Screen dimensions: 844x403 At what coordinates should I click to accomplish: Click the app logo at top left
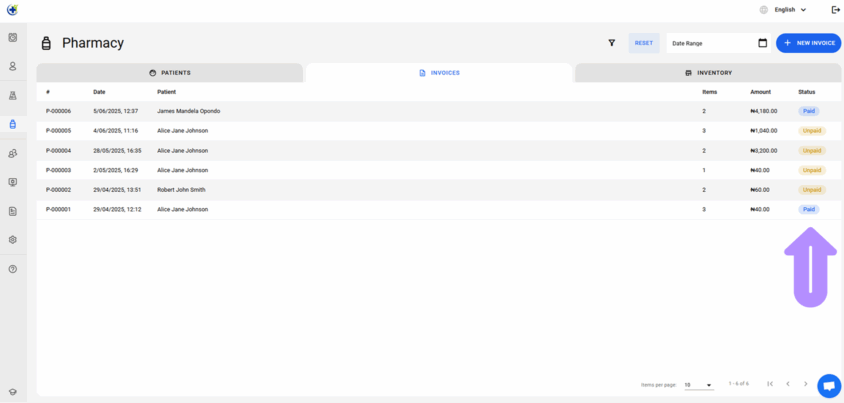[12, 10]
